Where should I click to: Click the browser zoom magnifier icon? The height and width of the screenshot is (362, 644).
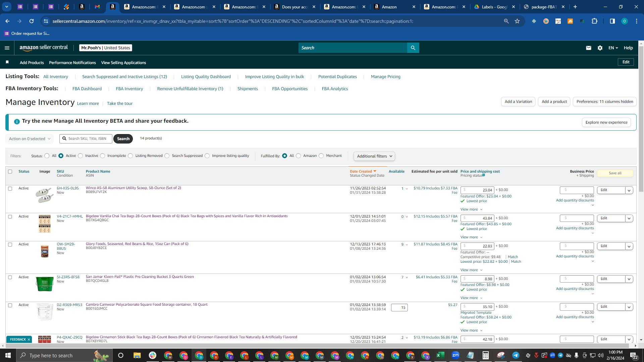click(506, 21)
